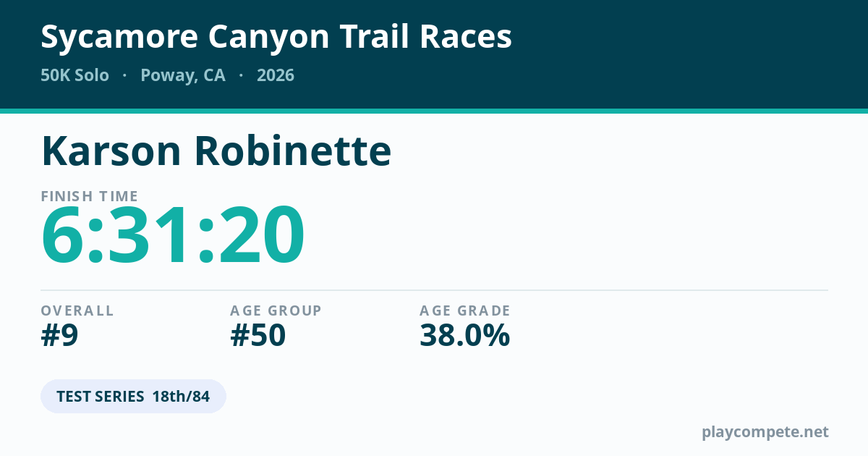Click the Sycamore Canyon Trail Races title
The width and height of the screenshot is (868, 456).
276,37
